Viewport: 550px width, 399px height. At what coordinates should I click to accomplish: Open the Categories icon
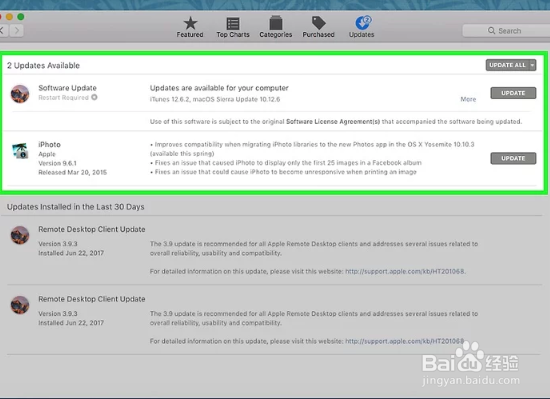(x=276, y=23)
